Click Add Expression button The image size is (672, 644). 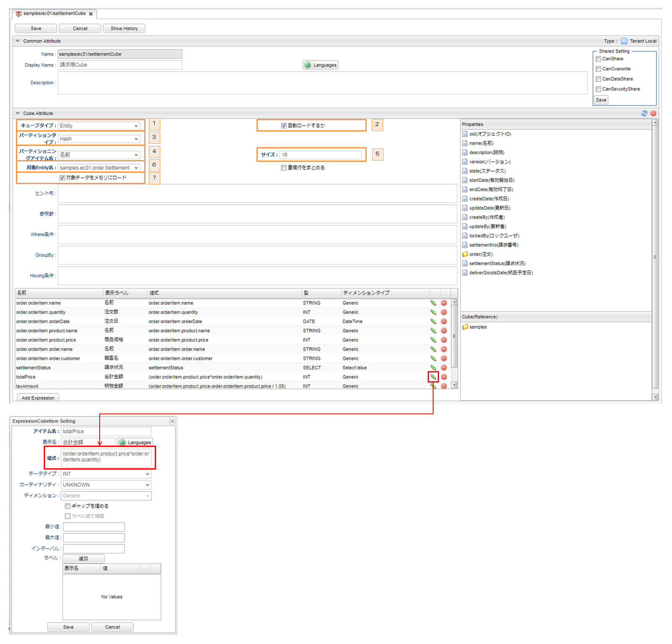click(38, 398)
